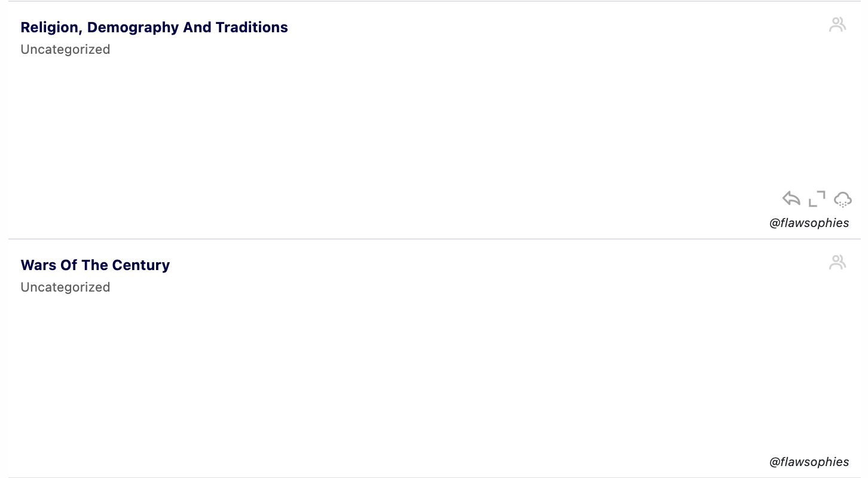868x478 pixels.
Task: Click the people icon on the bottom card
Action: 838,262
